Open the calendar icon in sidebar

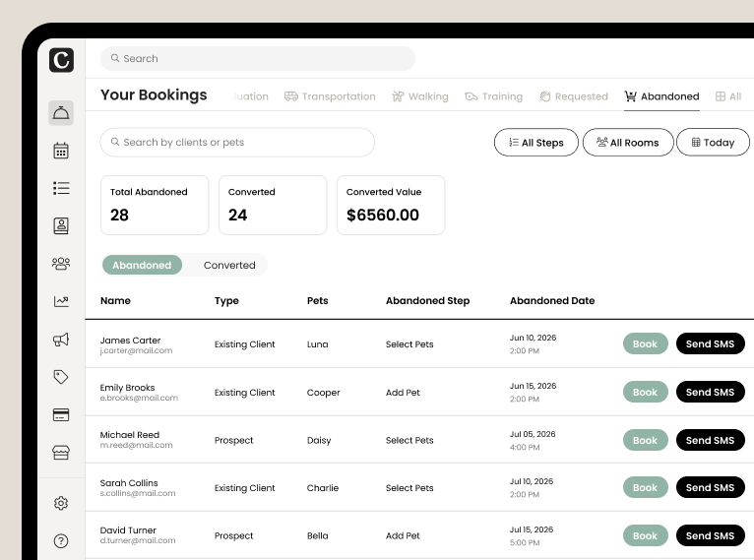(x=61, y=151)
